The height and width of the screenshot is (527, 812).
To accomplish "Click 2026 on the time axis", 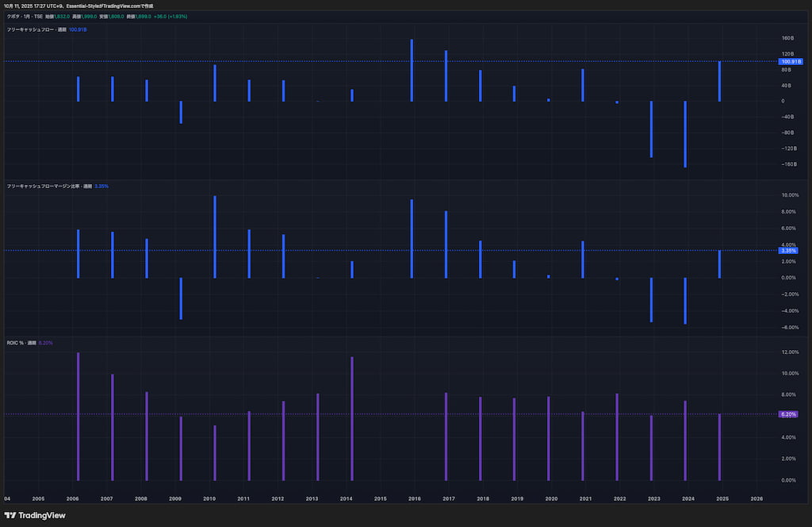I will 756,498.
